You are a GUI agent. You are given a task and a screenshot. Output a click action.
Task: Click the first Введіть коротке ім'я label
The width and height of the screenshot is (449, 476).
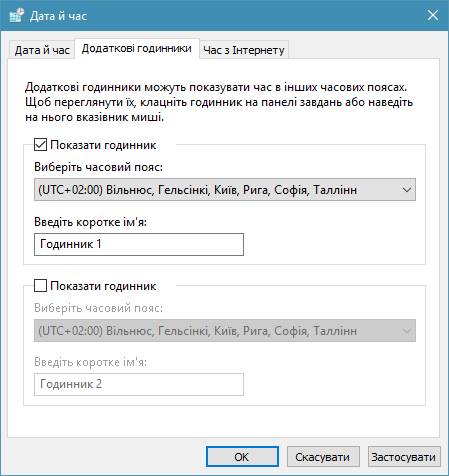point(90,222)
